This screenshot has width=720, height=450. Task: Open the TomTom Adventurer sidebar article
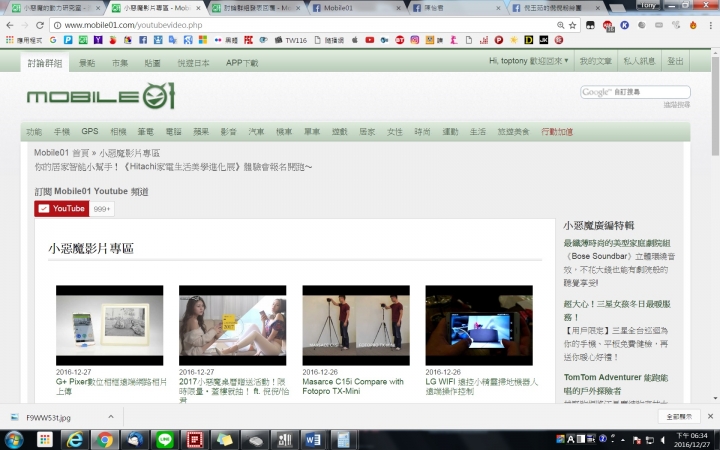tap(616, 384)
